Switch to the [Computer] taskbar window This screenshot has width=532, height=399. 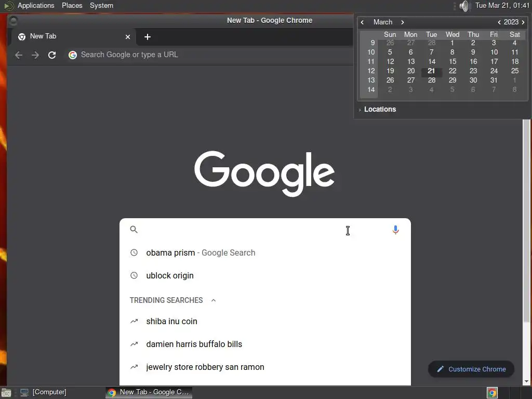(43, 392)
